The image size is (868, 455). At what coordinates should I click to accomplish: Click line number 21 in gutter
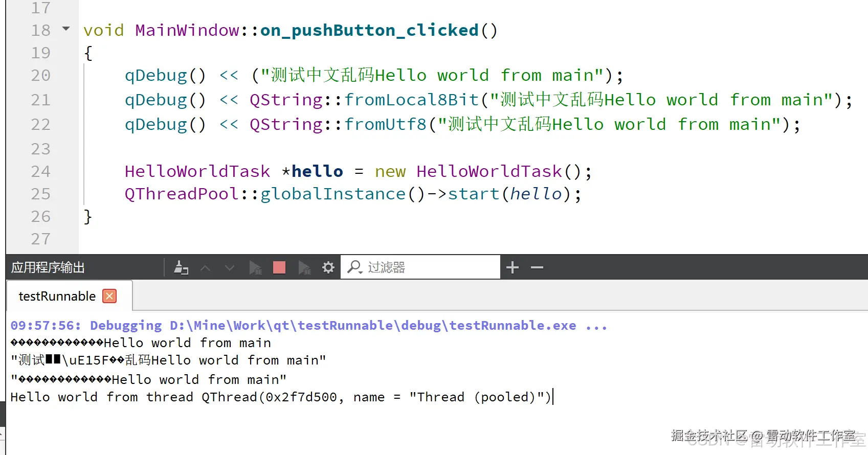[41, 100]
